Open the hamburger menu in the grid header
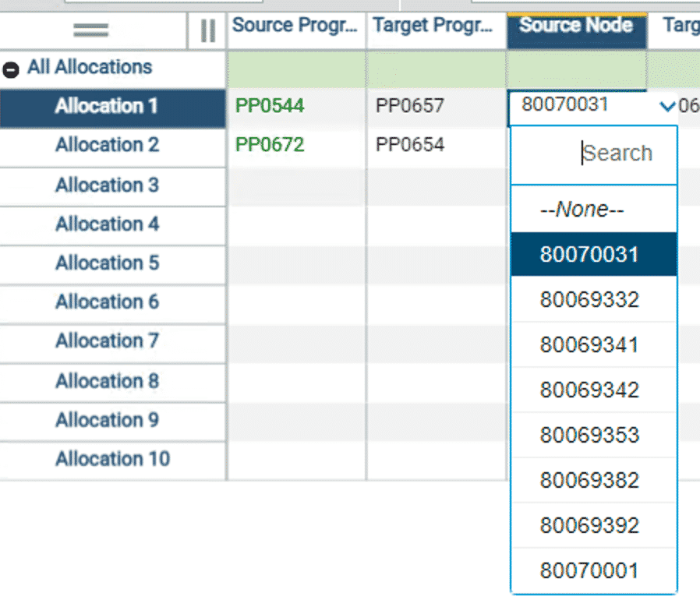This screenshot has width=700, height=600. point(90,30)
